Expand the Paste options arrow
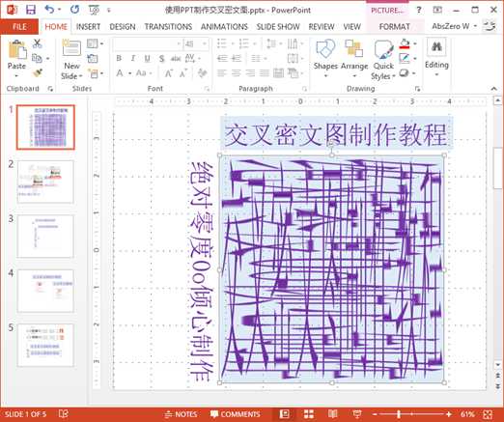504x422 pixels. (x=16, y=76)
